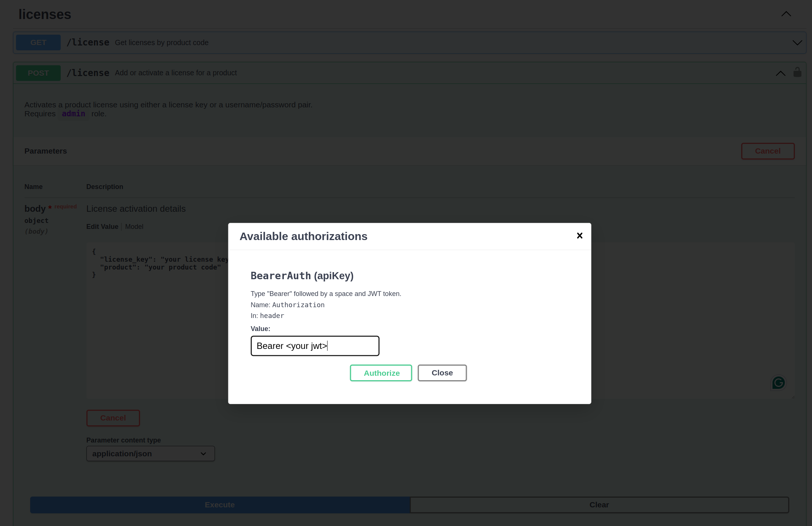Image resolution: width=812 pixels, height=526 pixels.
Task: Click the blue GET method badge
Action: [38, 42]
